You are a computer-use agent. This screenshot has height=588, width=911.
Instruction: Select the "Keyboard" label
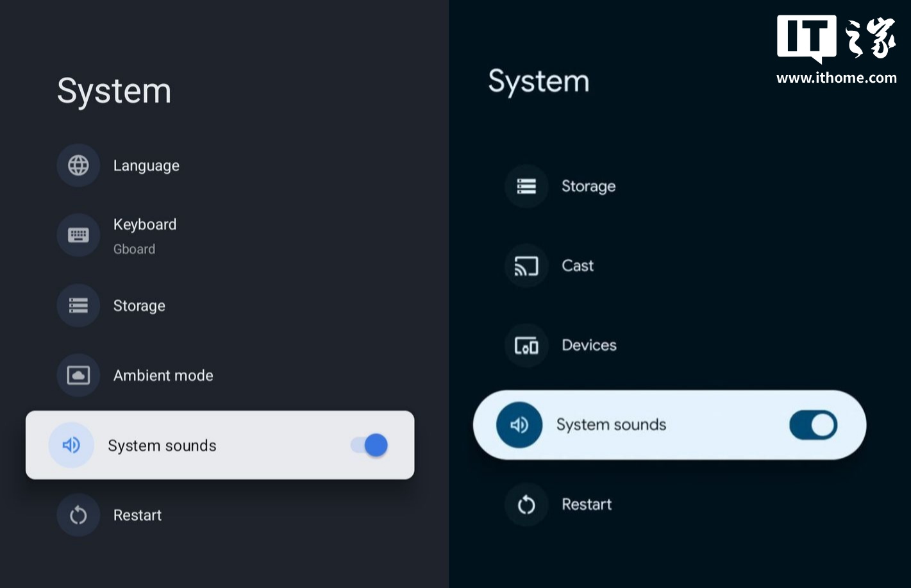click(145, 224)
